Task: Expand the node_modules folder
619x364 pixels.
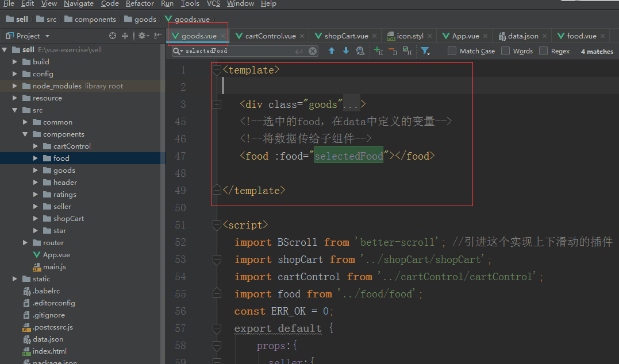Action: pos(15,86)
